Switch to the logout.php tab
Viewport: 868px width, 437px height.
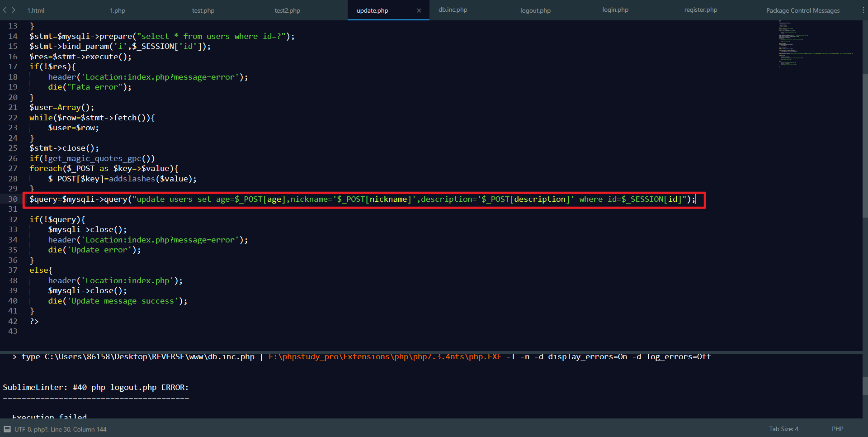click(535, 10)
